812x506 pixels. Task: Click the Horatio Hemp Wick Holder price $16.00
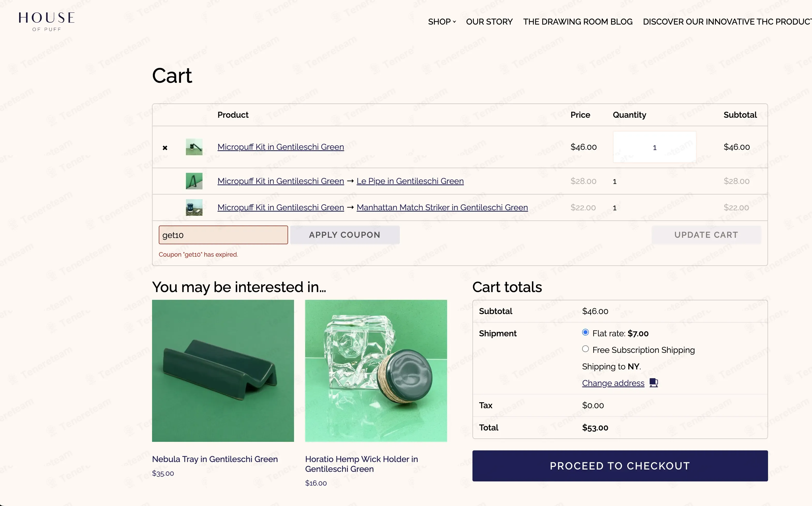tap(316, 483)
